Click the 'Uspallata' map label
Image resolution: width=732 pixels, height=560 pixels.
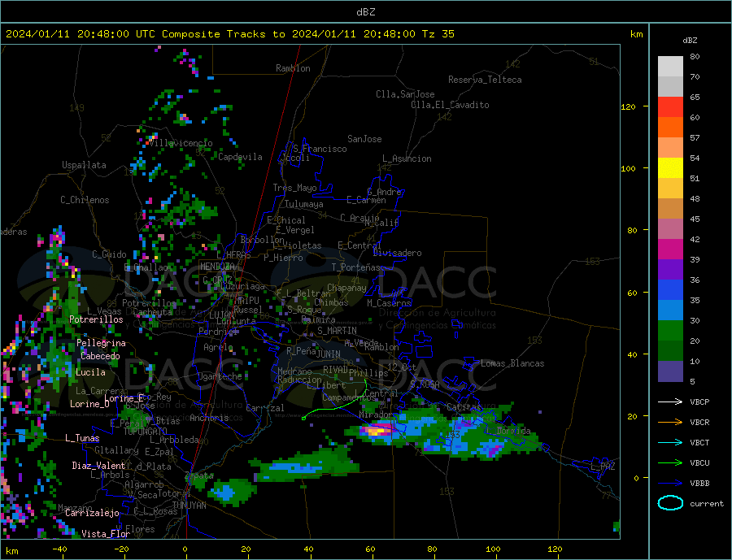pyautogui.click(x=84, y=165)
